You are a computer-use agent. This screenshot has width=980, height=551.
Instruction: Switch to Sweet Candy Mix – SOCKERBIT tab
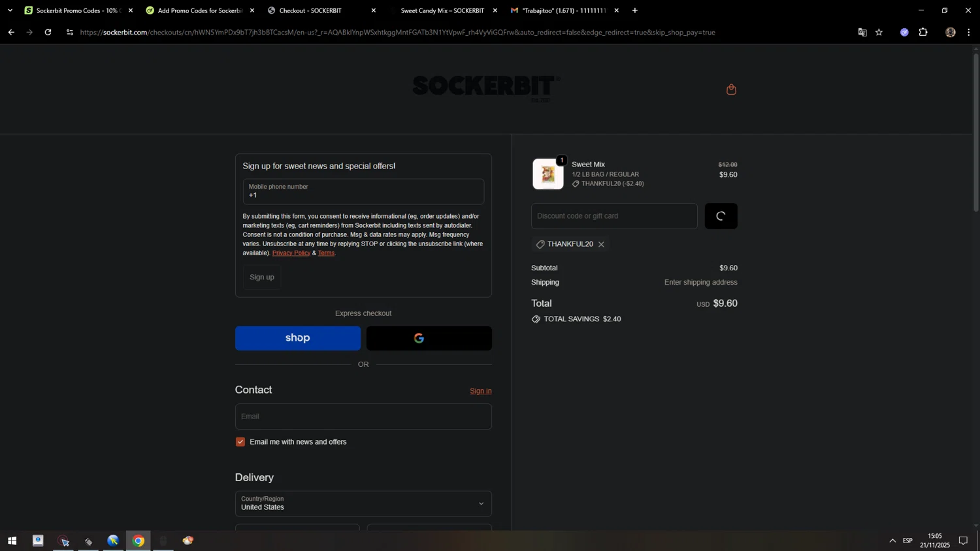pos(442,10)
